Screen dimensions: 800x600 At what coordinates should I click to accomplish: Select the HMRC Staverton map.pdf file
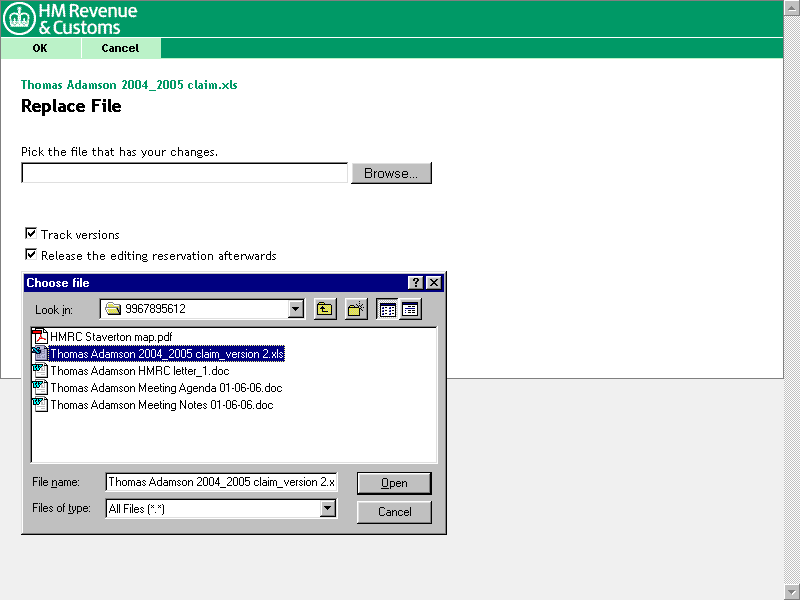pyautogui.click(x=110, y=337)
